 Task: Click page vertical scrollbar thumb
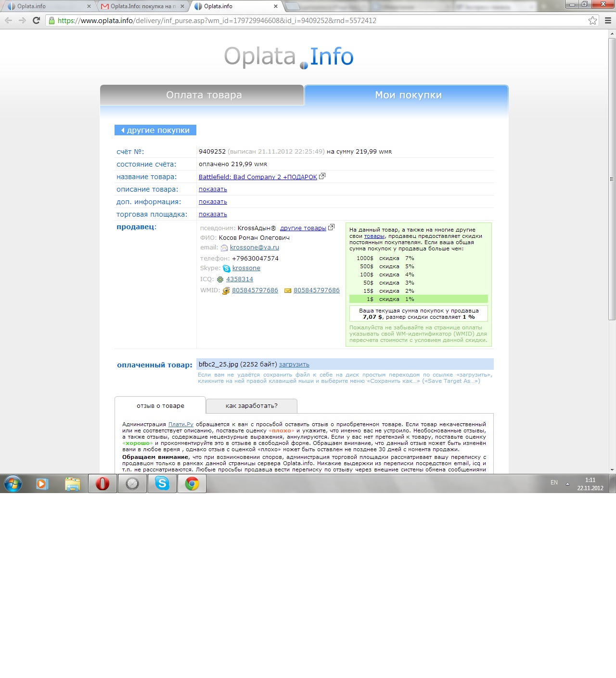[x=612, y=179]
